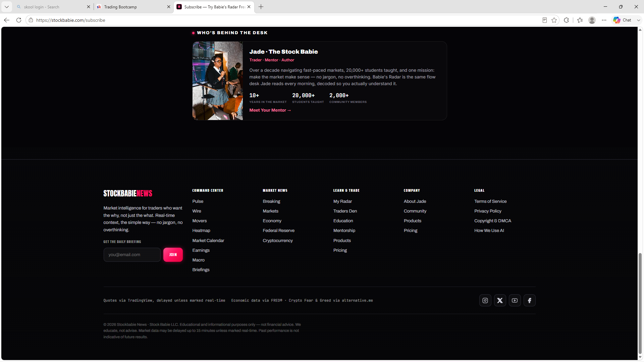Follow the Meet Your Mentor link
This screenshot has width=644, height=362.
coord(270,110)
